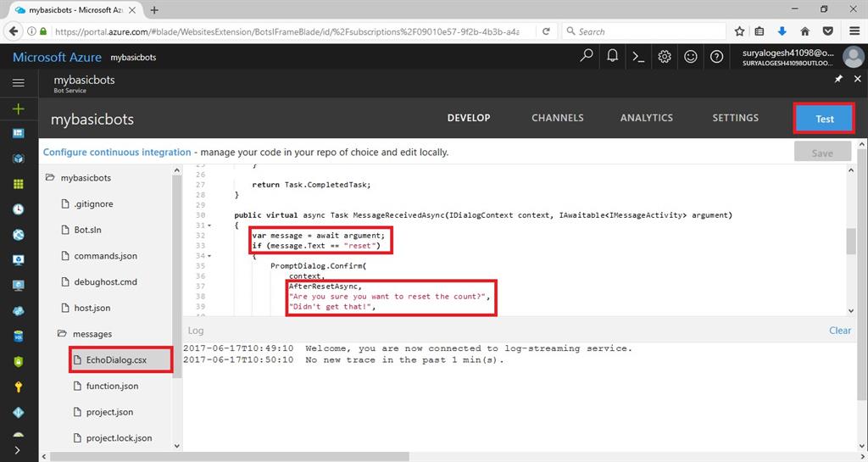Expand sidebar with bottom chevron
Screen dimensions: 868x462
coord(17,450)
